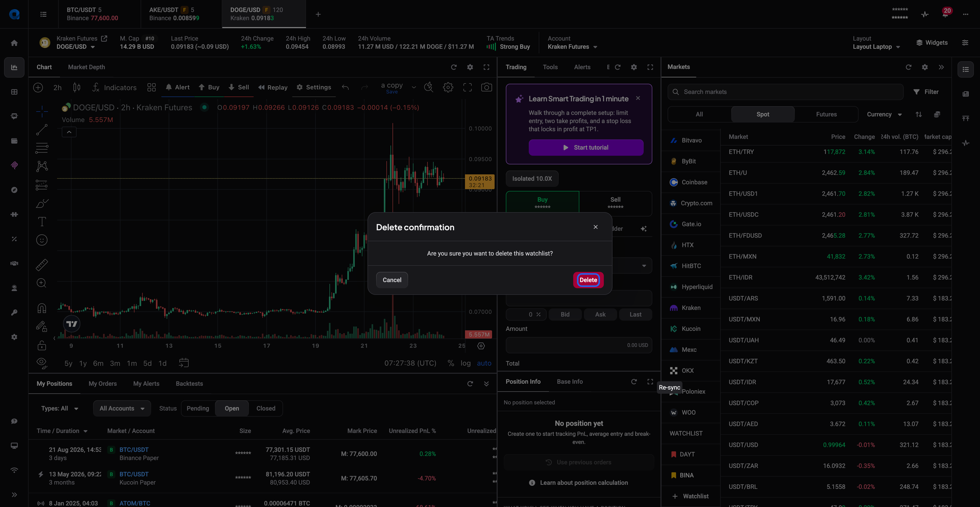Filter markets to Futures only
The image size is (980, 507).
tap(826, 114)
